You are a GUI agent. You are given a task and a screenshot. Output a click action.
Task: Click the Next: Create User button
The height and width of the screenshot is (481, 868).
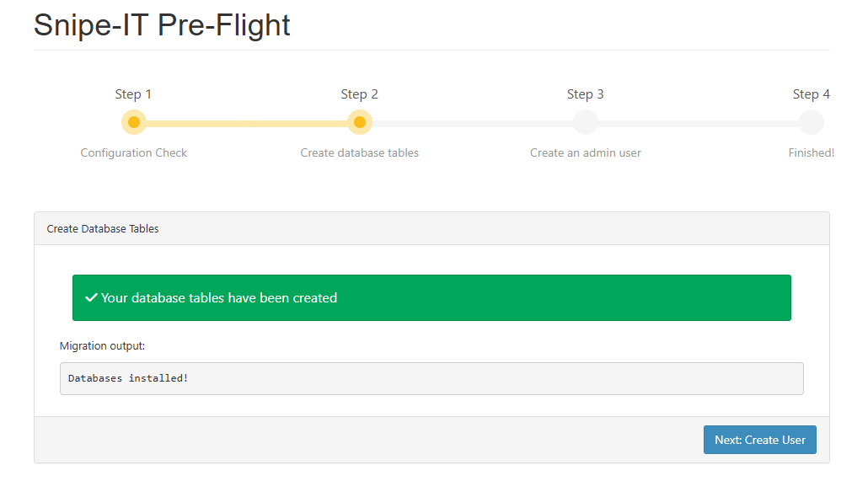pos(759,440)
